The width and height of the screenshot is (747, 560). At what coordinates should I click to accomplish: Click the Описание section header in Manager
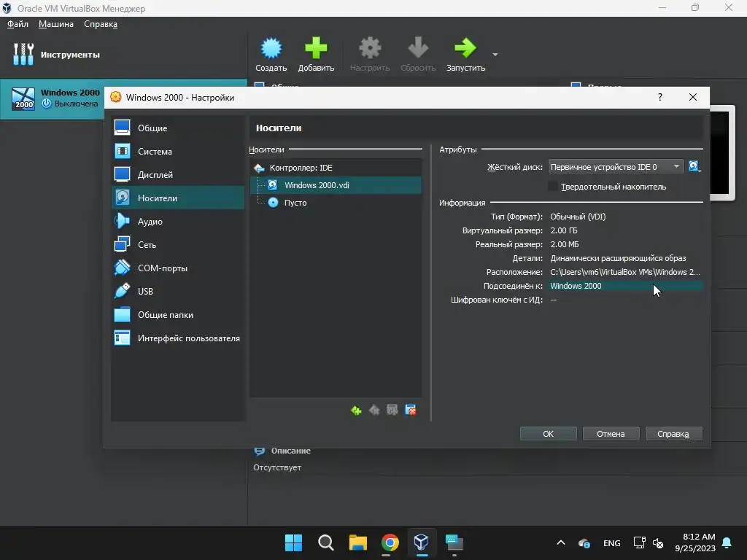click(x=290, y=451)
